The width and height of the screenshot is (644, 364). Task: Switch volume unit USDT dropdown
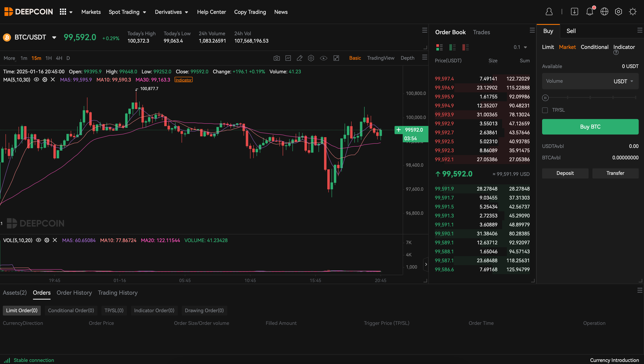point(623,81)
